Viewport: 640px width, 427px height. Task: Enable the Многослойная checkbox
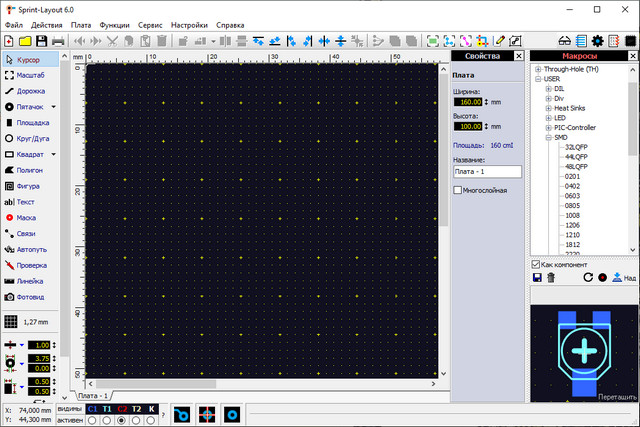tap(458, 190)
